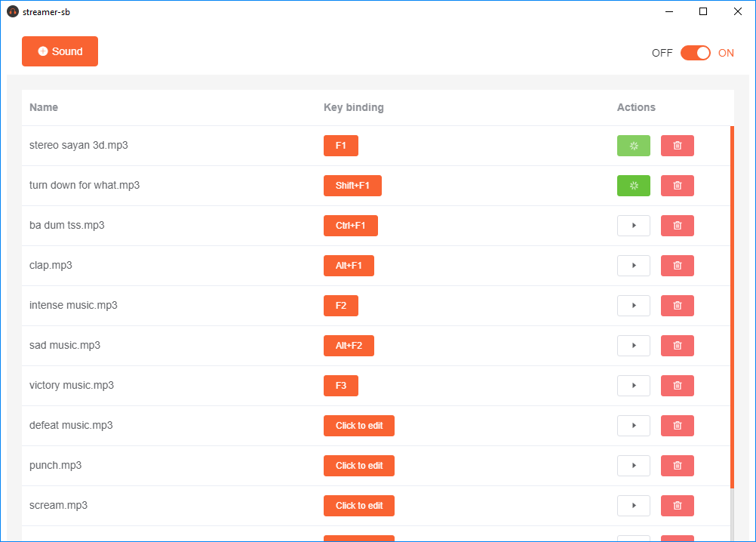Play victory music.mp3
The image size is (756, 542).
coord(634,386)
